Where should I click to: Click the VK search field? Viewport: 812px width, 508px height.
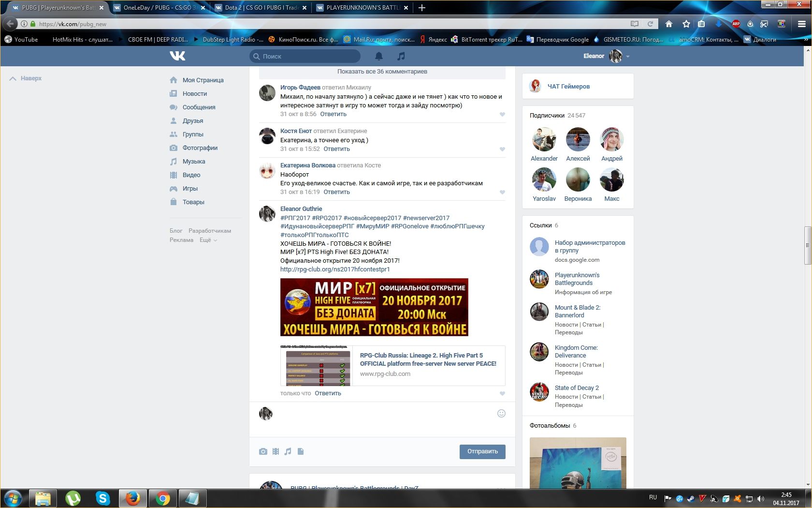point(305,56)
